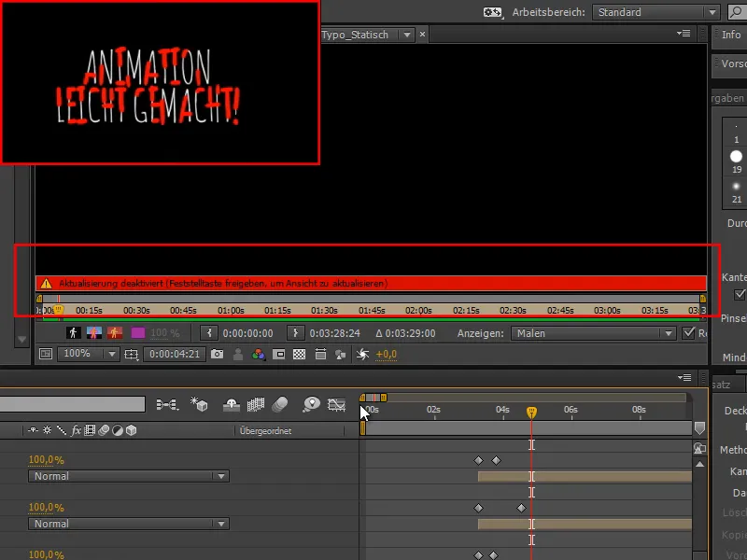Viewport: 747px width, 560px height.
Task: Click the workspace icon beside Arbeitsbereich
Action: (x=493, y=12)
